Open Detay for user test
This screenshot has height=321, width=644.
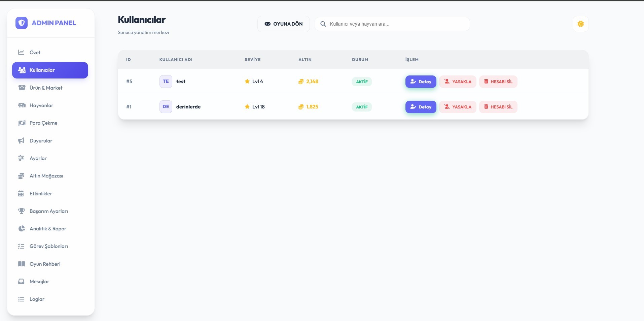pos(421,82)
